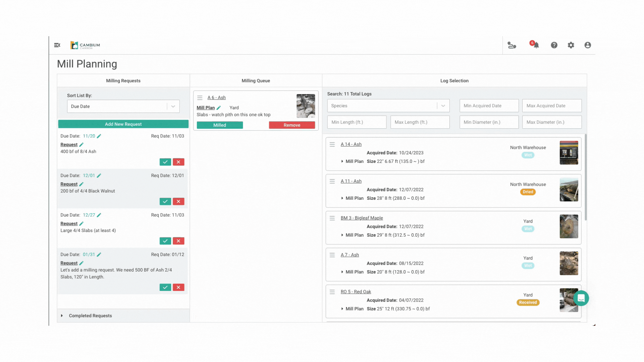
Task: Open settings gear icon in header
Action: tap(571, 45)
